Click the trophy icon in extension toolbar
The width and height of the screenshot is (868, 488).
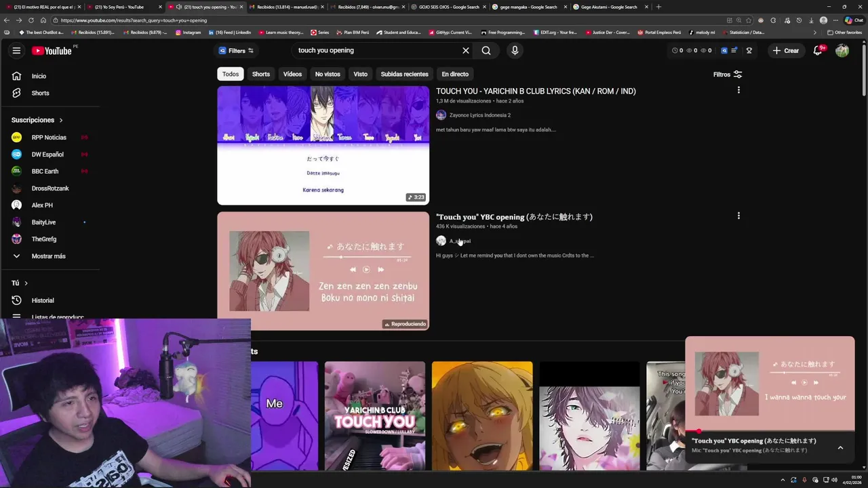[x=749, y=50]
